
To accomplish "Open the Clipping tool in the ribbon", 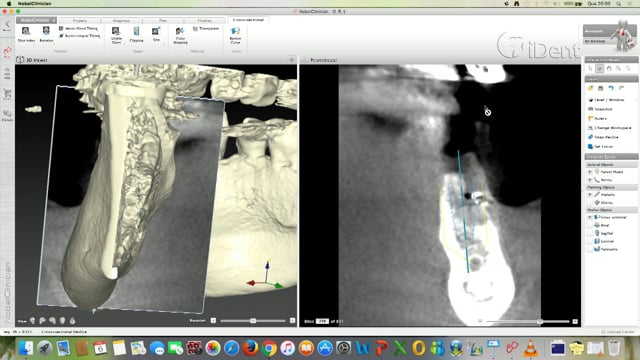I will click(x=136, y=34).
